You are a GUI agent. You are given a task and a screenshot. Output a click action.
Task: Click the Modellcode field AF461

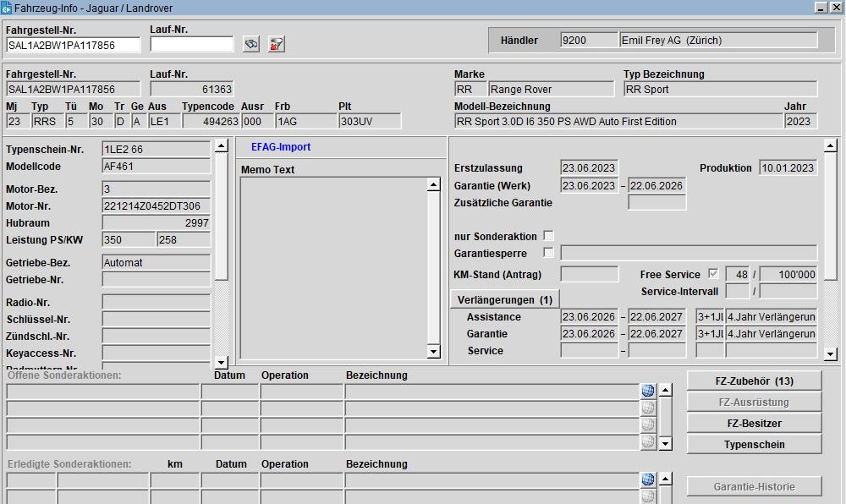pos(156,166)
